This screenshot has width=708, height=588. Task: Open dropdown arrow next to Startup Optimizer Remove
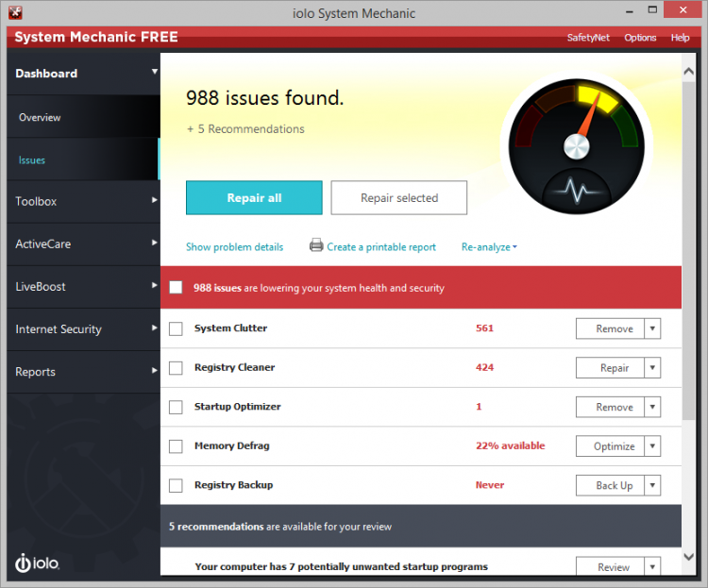tap(652, 407)
